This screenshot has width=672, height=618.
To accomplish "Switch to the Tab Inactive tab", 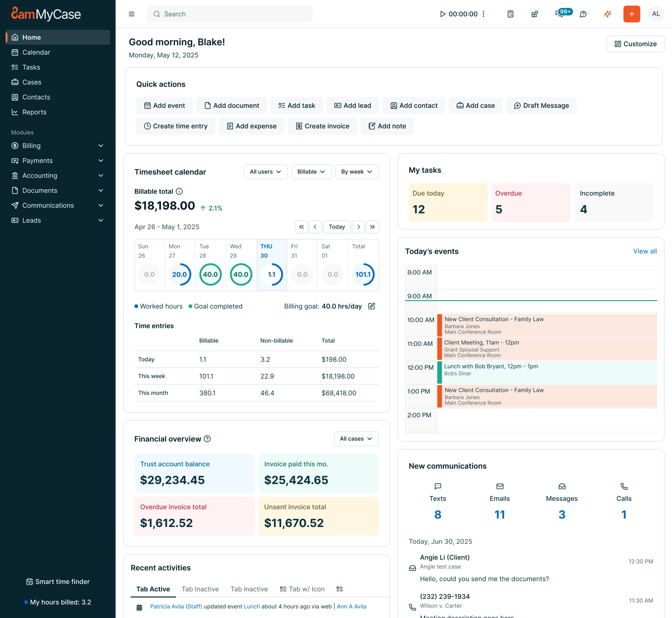I will point(200,589).
